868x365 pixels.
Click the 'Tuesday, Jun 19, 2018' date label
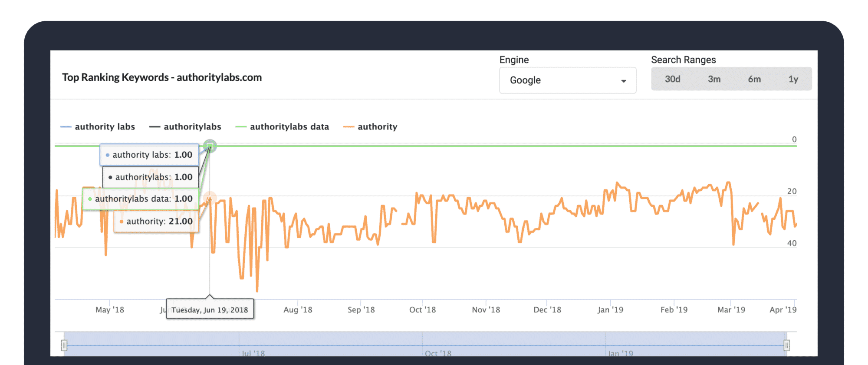(210, 310)
